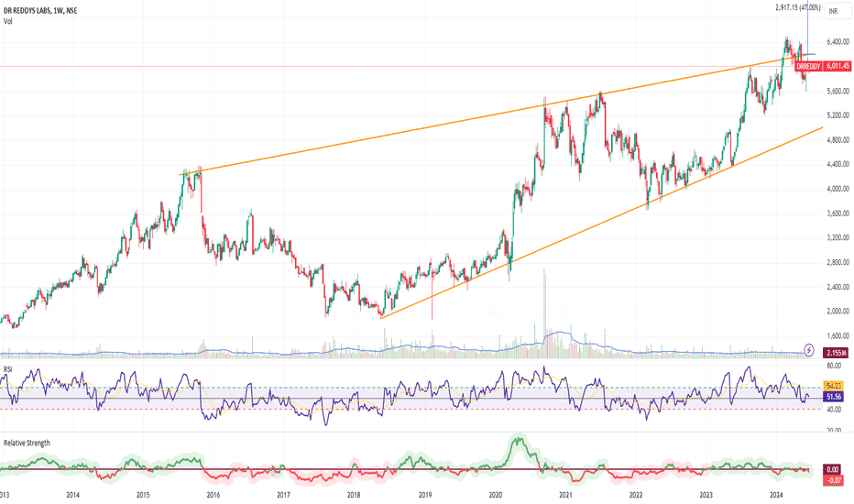The width and height of the screenshot is (854, 504).
Task: Click the 2024 time axis label
Action: click(776, 495)
